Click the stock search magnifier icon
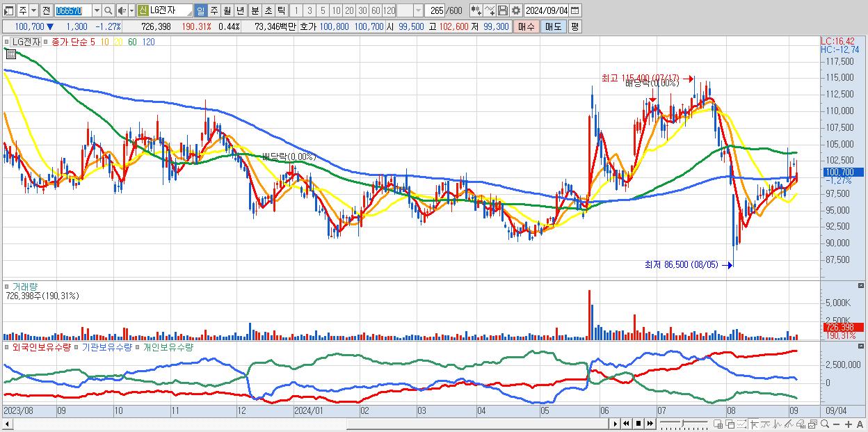The width and height of the screenshot is (868, 432). point(108,10)
